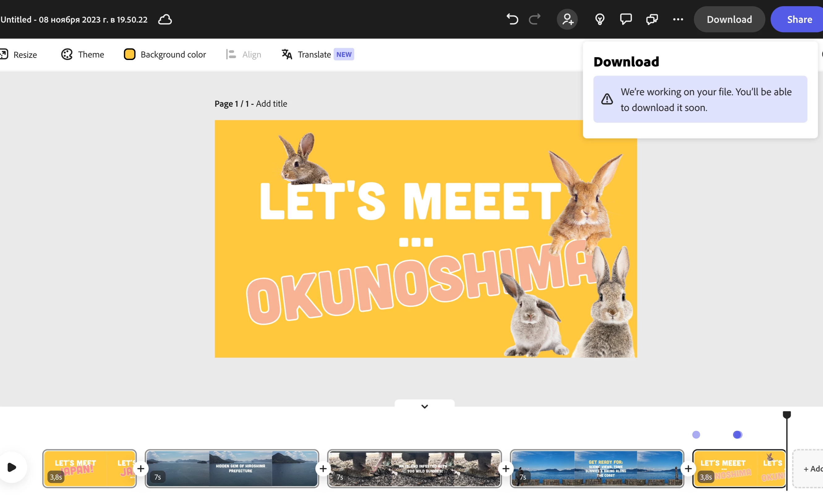
Task: Click the cloud sync status icon
Action: (x=165, y=19)
